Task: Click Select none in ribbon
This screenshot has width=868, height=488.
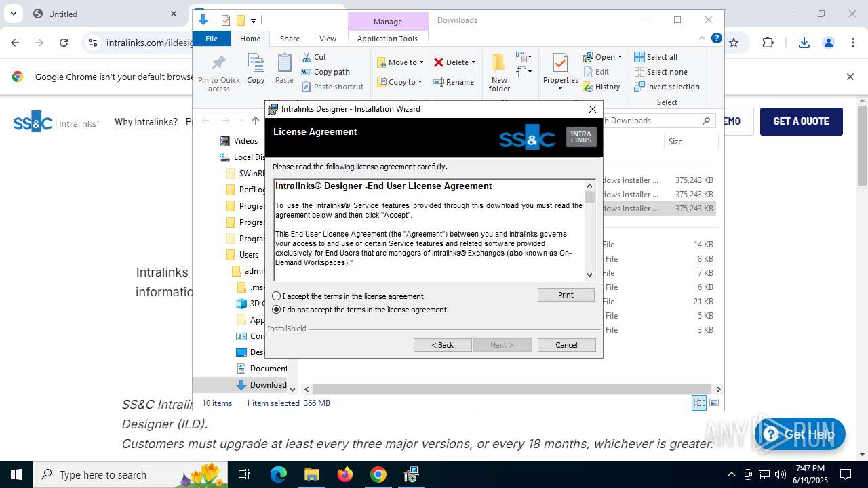Action: pos(661,72)
